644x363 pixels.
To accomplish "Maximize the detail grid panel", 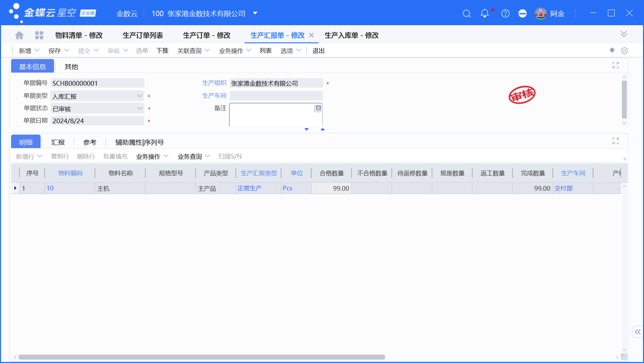I will pyautogui.click(x=615, y=141).
